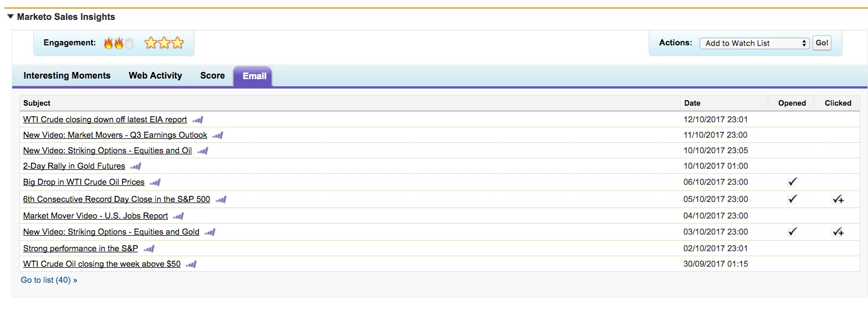Click date 05/10/2017 23:00
The width and height of the screenshot is (868, 311).
click(716, 199)
